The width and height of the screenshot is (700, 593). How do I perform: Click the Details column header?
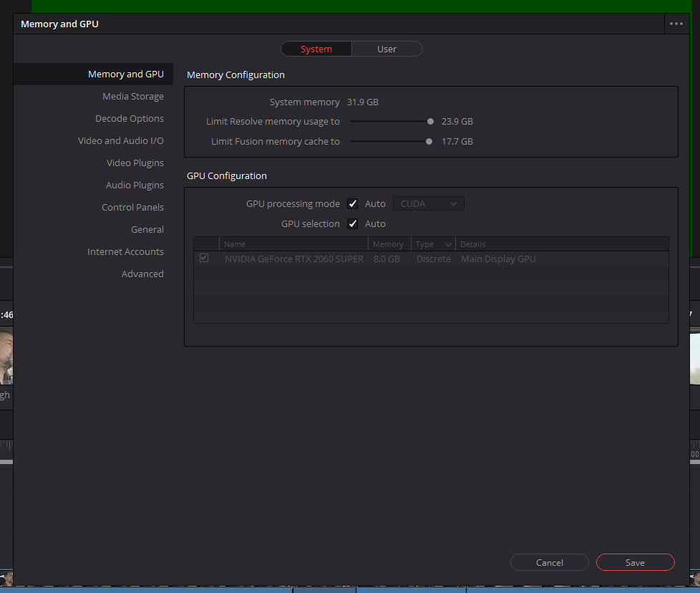(562, 244)
